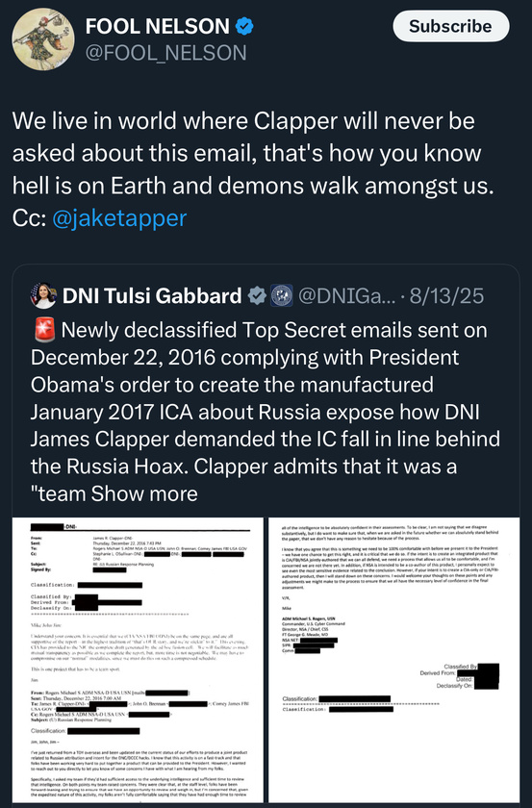
Task: Click main tweet text about Clapper
Action: [253, 169]
